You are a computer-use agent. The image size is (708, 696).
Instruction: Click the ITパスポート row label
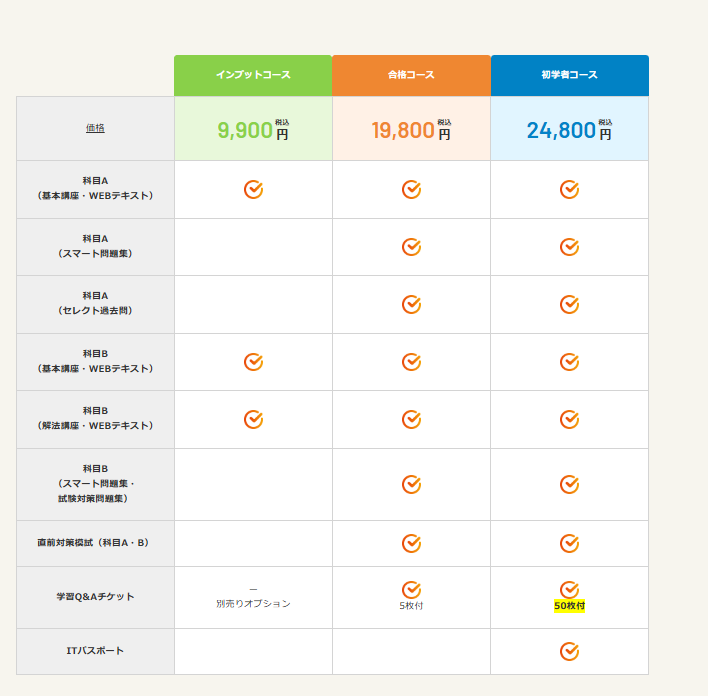click(x=95, y=651)
